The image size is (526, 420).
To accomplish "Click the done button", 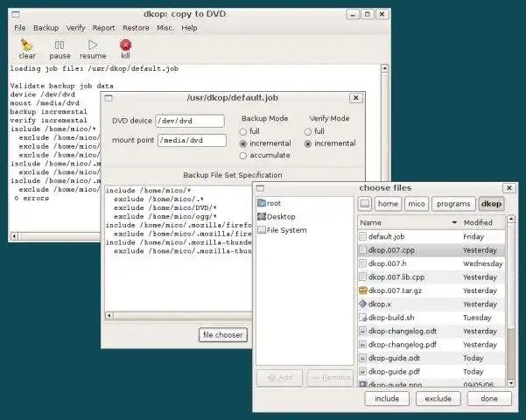I will pyautogui.click(x=489, y=398).
